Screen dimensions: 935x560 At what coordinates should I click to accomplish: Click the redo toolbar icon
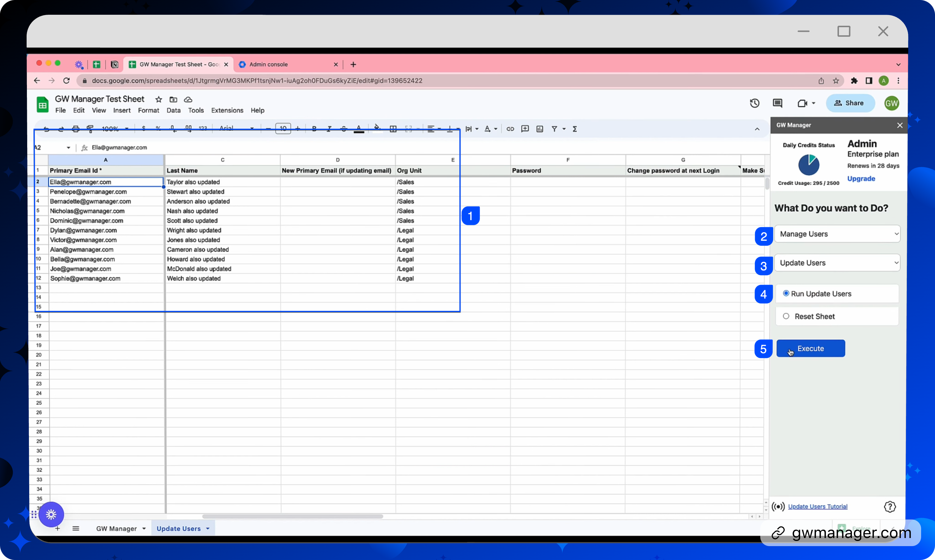[x=61, y=129]
